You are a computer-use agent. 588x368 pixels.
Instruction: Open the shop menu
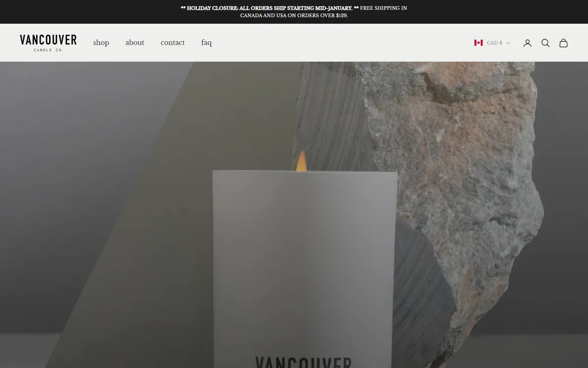click(x=101, y=43)
